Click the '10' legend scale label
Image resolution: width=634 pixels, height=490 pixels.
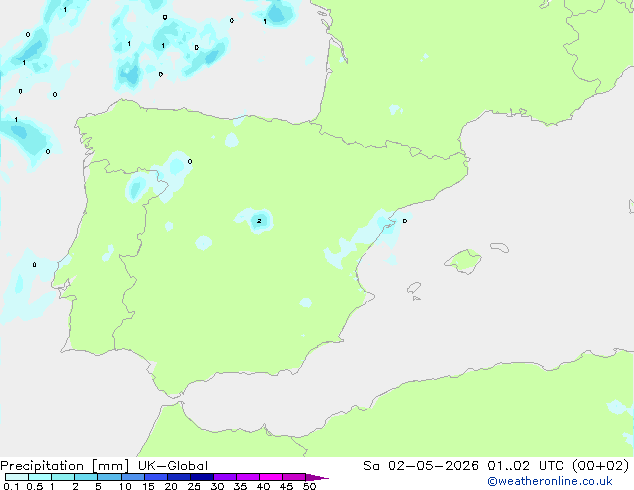pyautogui.click(x=125, y=486)
